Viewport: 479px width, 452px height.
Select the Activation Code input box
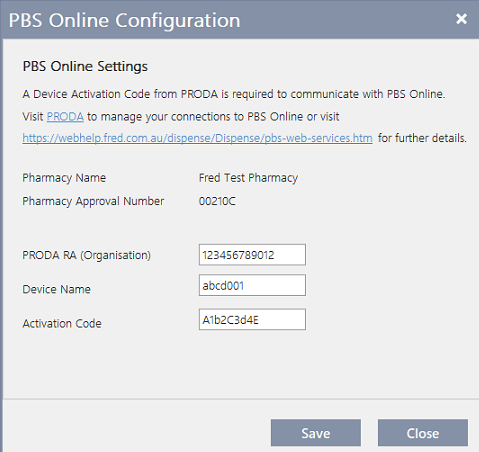252,319
